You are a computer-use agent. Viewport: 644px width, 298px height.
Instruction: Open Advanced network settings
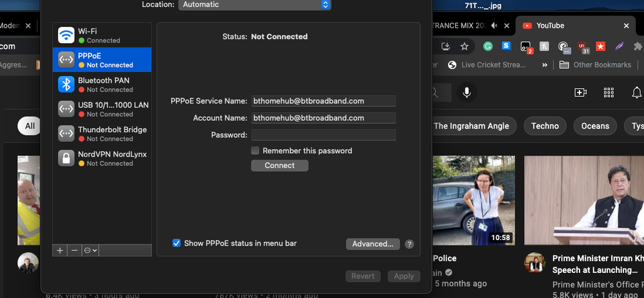click(x=373, y=244)
